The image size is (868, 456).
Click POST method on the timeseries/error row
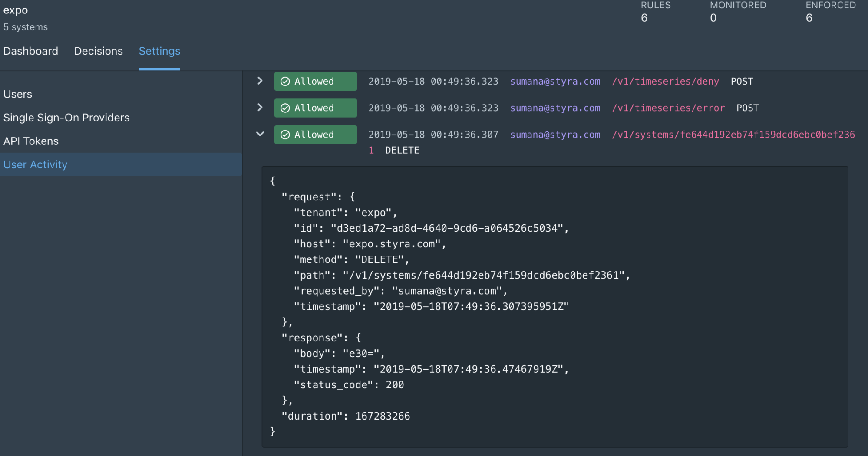pos(747,108)
